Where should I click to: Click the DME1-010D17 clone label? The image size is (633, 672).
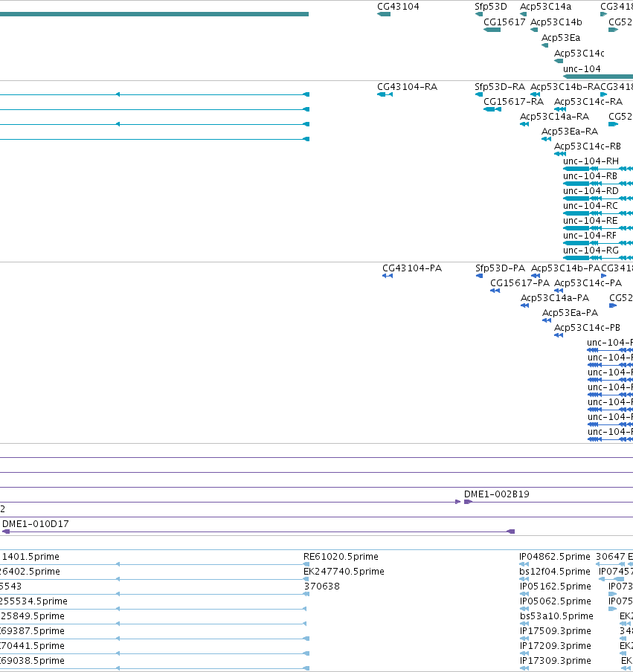36,524
